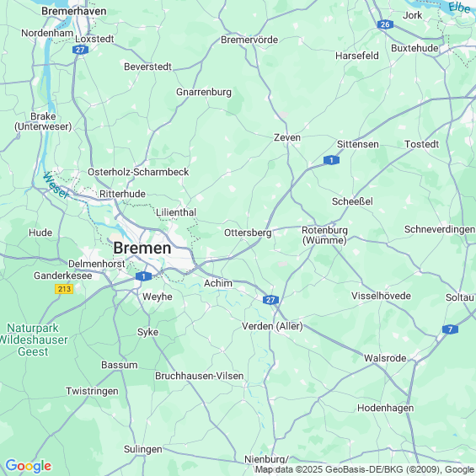Image resolution: width=476 pixels, height=476 pixels.
Task: Click the Rotenburg (Wümme) label
Action: [324, 235]
